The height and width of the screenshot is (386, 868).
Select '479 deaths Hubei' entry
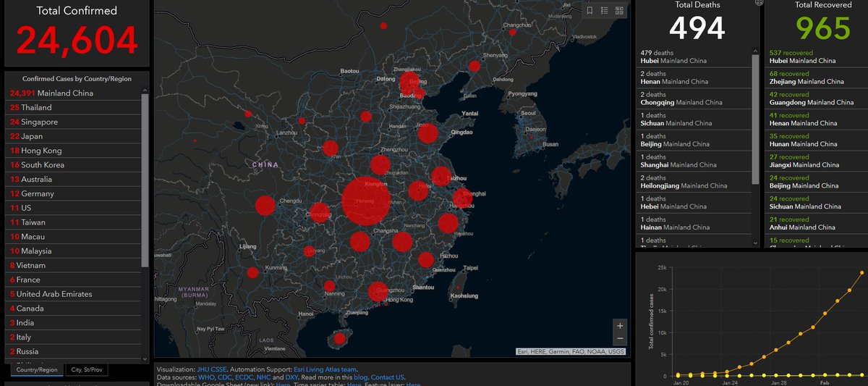[x=695, y=57]
